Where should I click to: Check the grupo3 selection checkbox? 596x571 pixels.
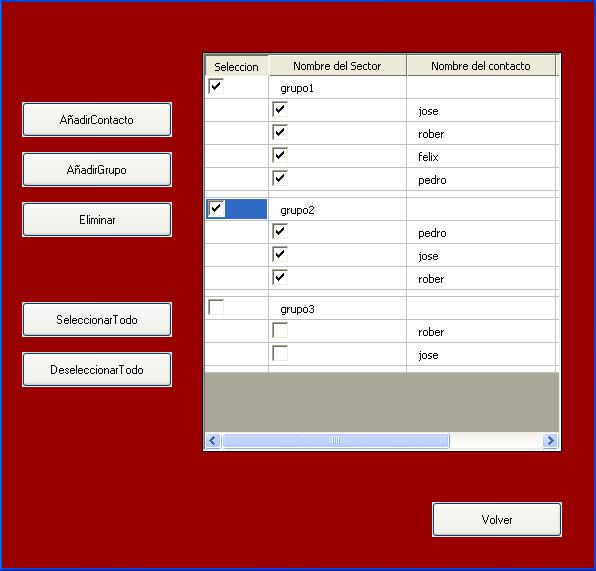tap(216, 307)
